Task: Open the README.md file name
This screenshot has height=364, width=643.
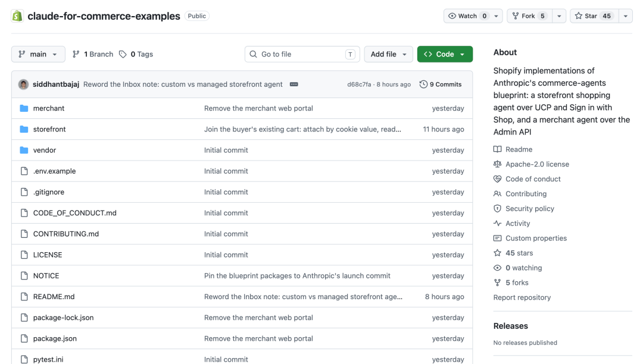Action: tap(54, 296)
